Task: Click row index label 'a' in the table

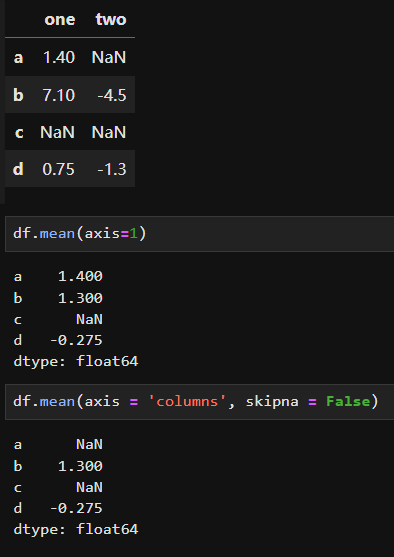Action: coord(18,58)
